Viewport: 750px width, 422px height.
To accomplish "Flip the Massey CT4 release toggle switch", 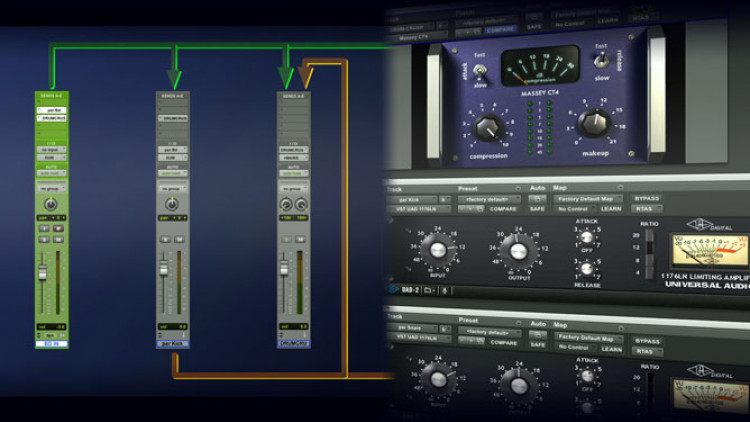I will (x=601, y=61).
